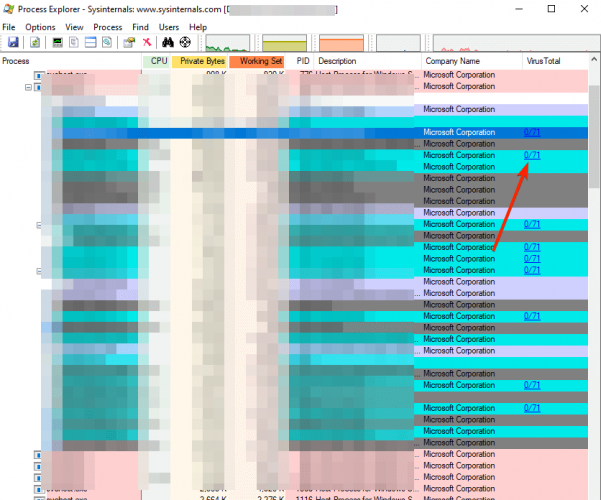Maximize the Process Explorer window
This screenshot has width=601, height=500.
click(x=551, y=9)
